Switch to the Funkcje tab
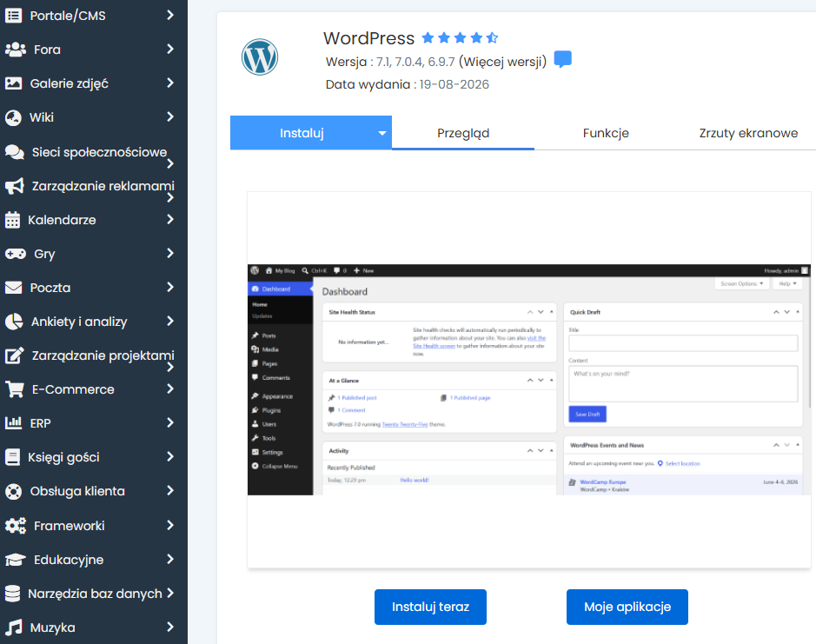 tap(606, 133)
